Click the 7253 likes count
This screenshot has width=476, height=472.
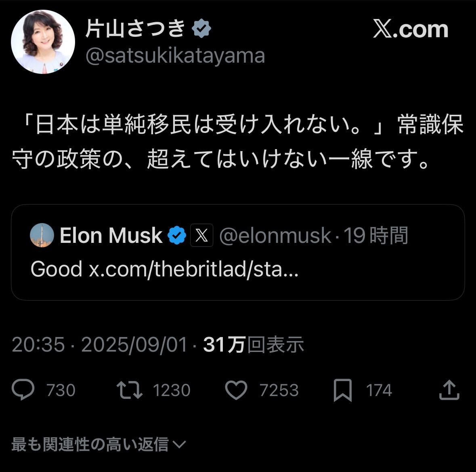[279, 390]
